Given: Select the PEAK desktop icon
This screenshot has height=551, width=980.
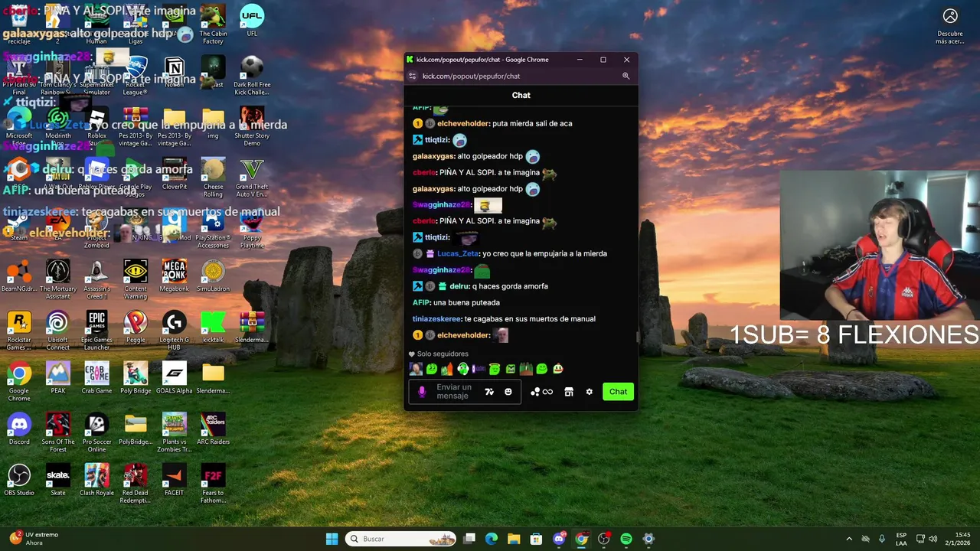Looking at the screenshot, I should (58, 378).
